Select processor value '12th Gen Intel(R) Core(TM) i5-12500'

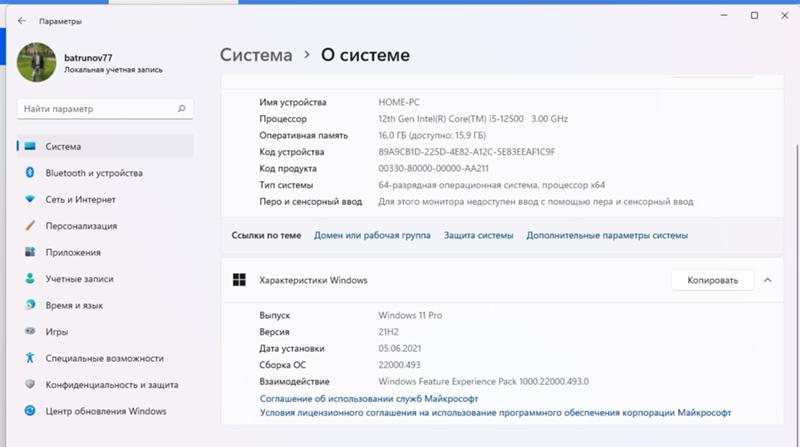coord(451,119)
